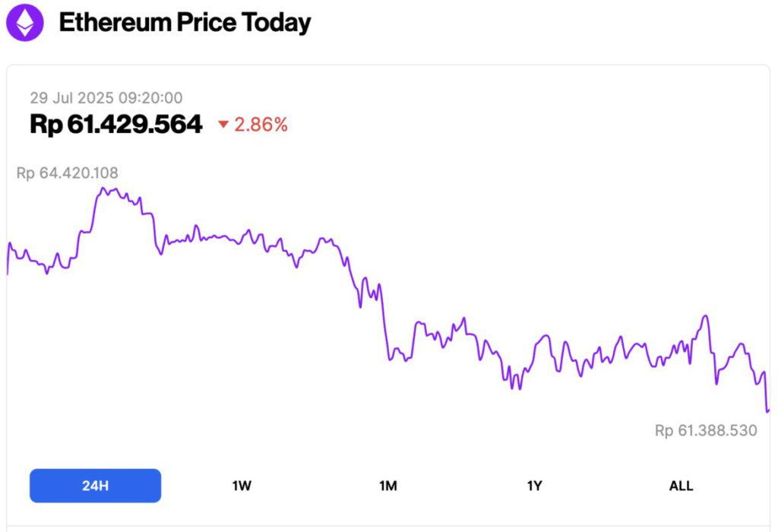Click the Ethereum Price Today heading
Viewport: 778px width, 532px height.
(x=185, y=23)
